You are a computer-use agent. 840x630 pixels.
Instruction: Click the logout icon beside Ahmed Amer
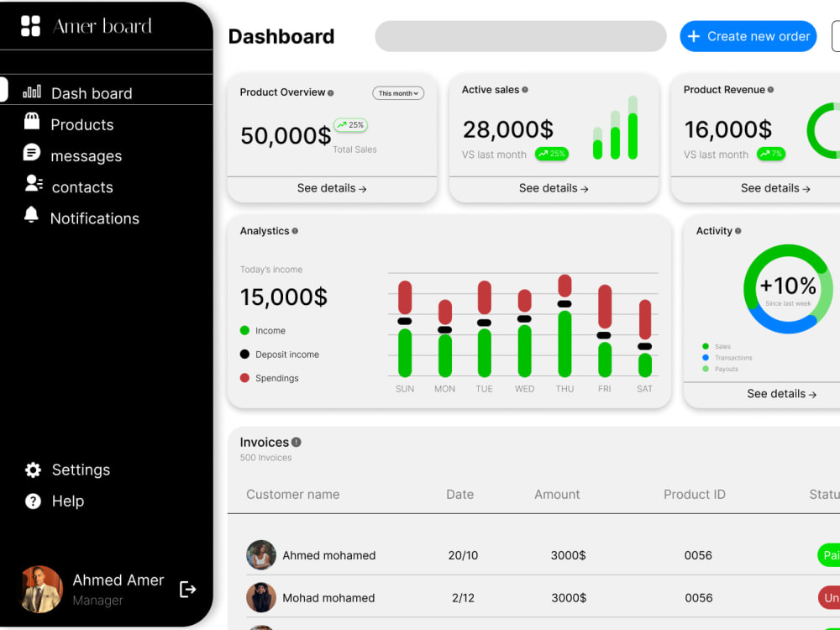click(187, 590)
